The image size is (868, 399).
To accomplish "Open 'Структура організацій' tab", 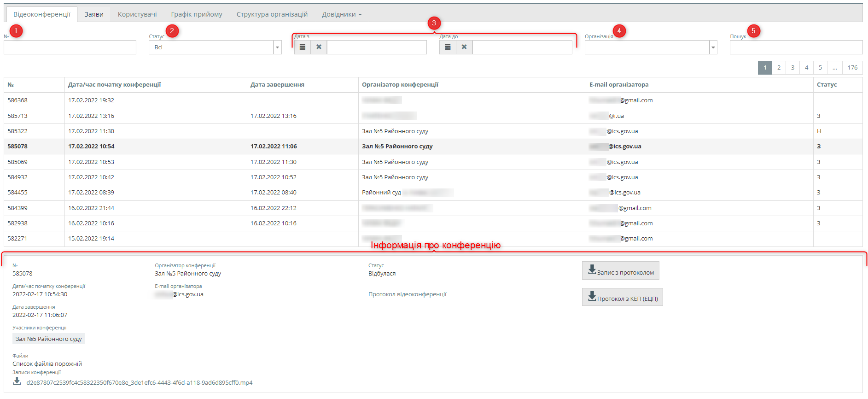I will click(272, 14).
